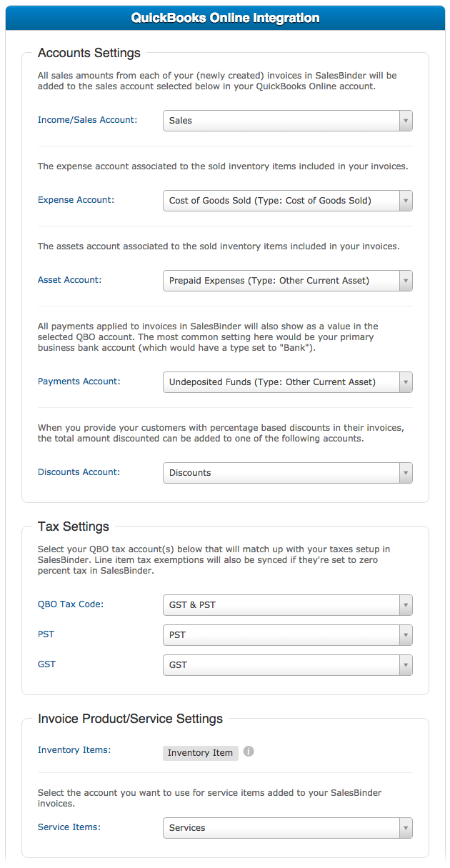This screenshot has width=450, height=868.
Task: Open the Income/Sales Account dropdown
Action: pos(287,121)
